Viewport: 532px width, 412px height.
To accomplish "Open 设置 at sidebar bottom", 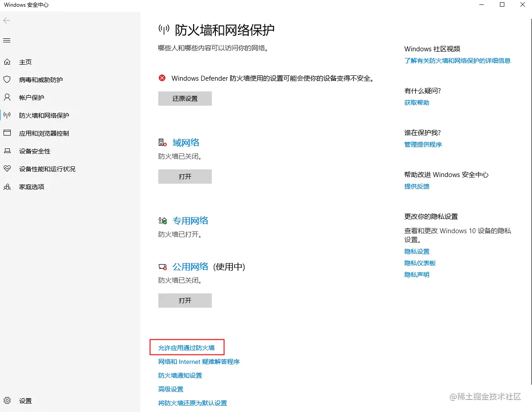I will click(x=25, y=401).
